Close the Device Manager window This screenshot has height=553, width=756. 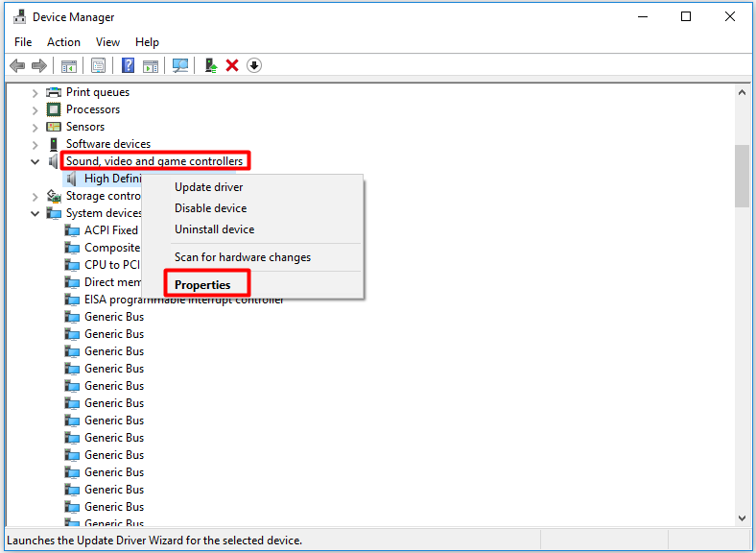click(x=730, y=17)
